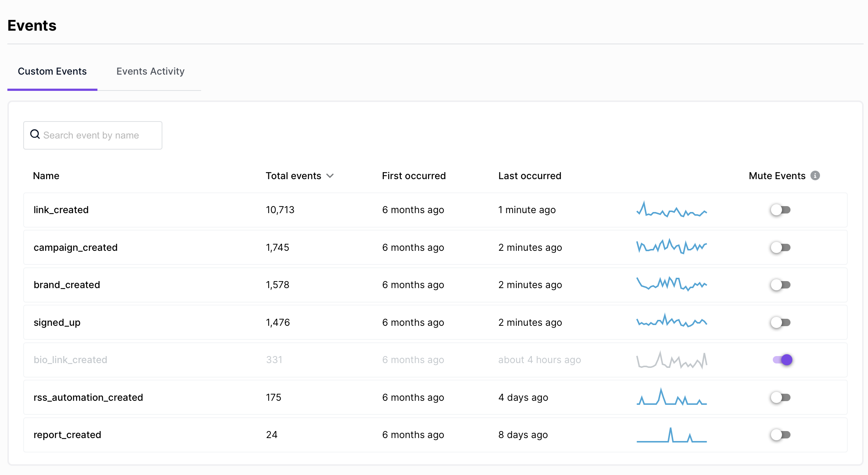
Task: Mute the rss_automation_created event toggle
Action: click(x=780, y=397)
